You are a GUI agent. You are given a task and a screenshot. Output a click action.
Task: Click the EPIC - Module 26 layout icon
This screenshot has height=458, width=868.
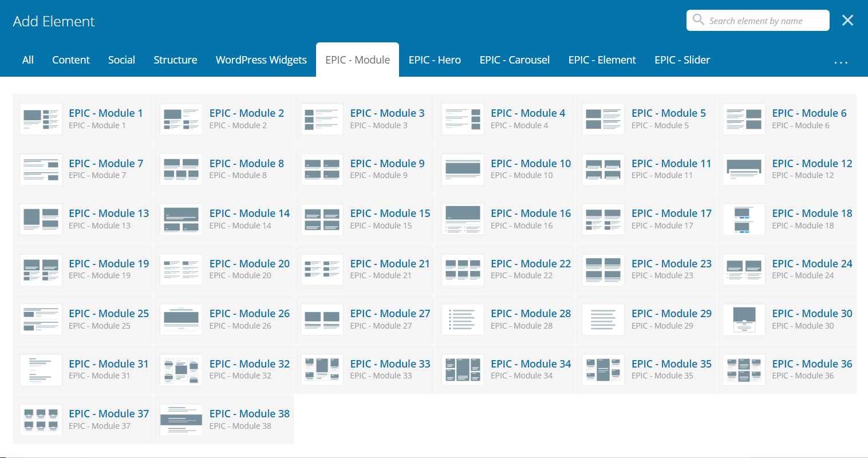coord(181,319)
